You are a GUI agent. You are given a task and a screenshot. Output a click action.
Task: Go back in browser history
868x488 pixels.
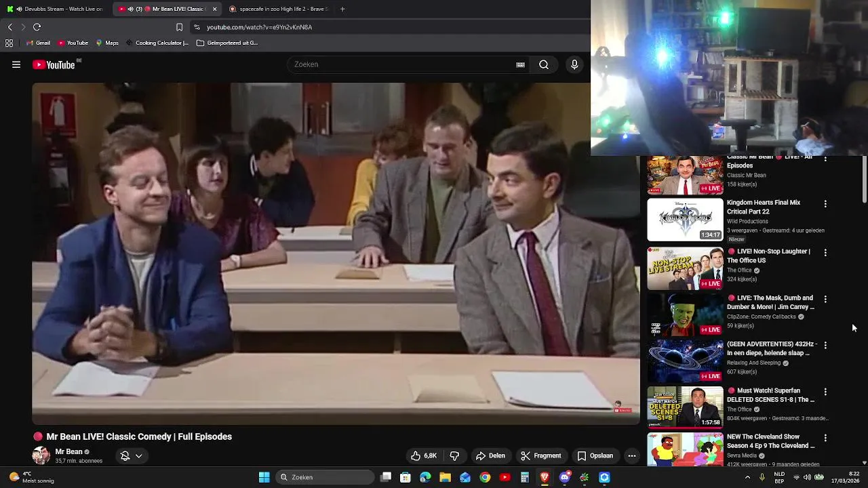(x=10, y=27)
